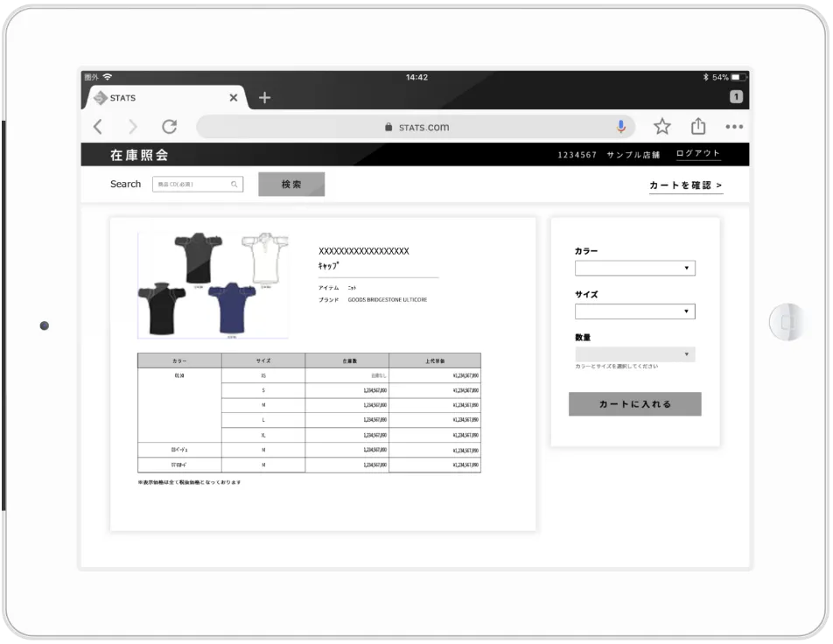Click the gray 検索 search button
Screen dimensions: 833x644
click(291, 185)
